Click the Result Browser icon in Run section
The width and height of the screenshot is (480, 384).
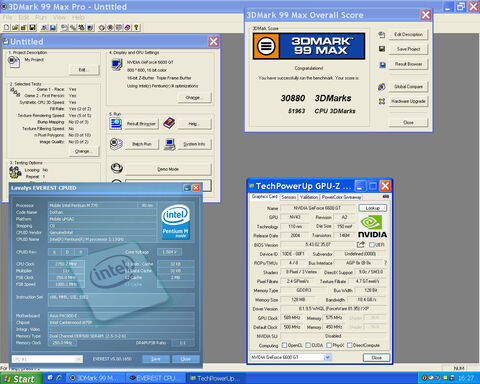(x=116, y=124)
